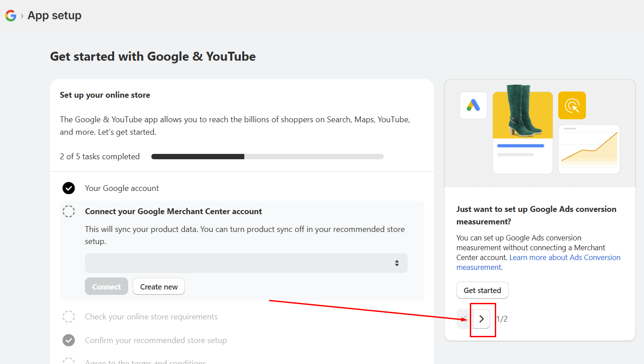Click the checkmark beside Your Google account
This screenshot has width=644, height=364.
69,188
